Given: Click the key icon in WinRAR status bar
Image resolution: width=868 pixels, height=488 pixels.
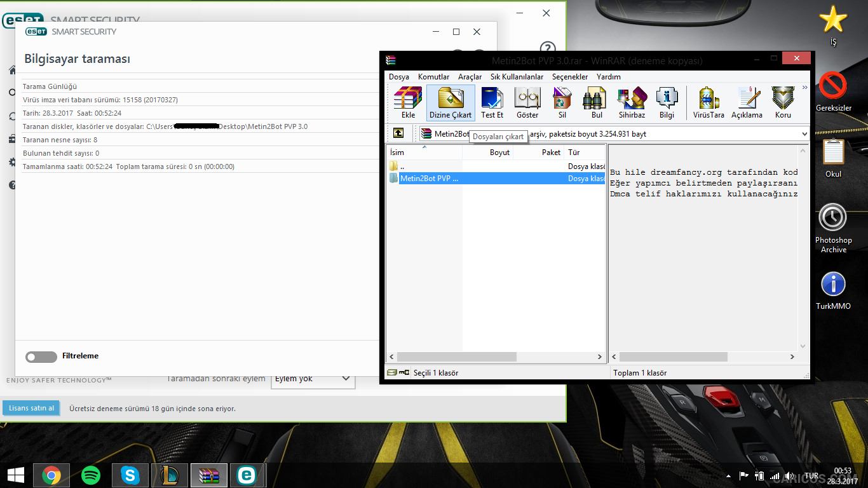Looking at the screenshot, I should click(405, 372).
